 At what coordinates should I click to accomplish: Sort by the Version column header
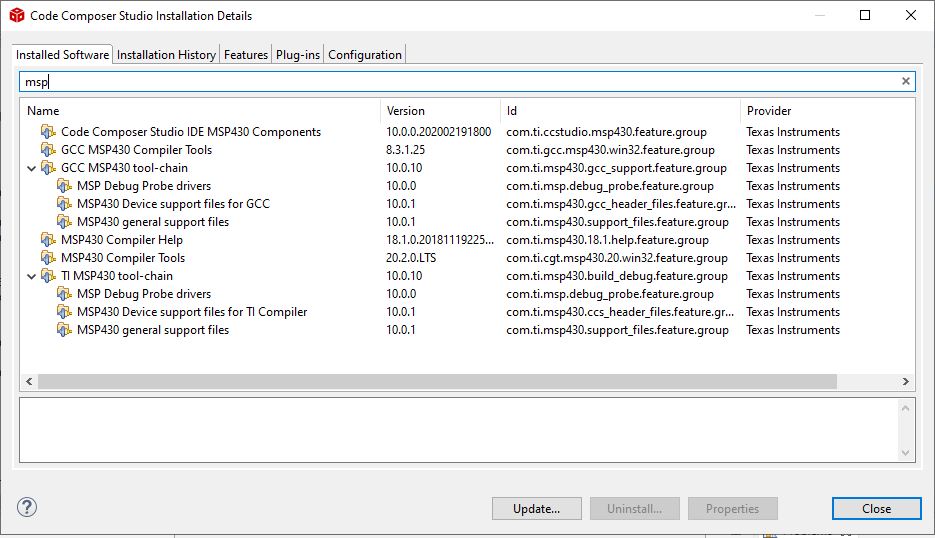click(x=441, y=110)
